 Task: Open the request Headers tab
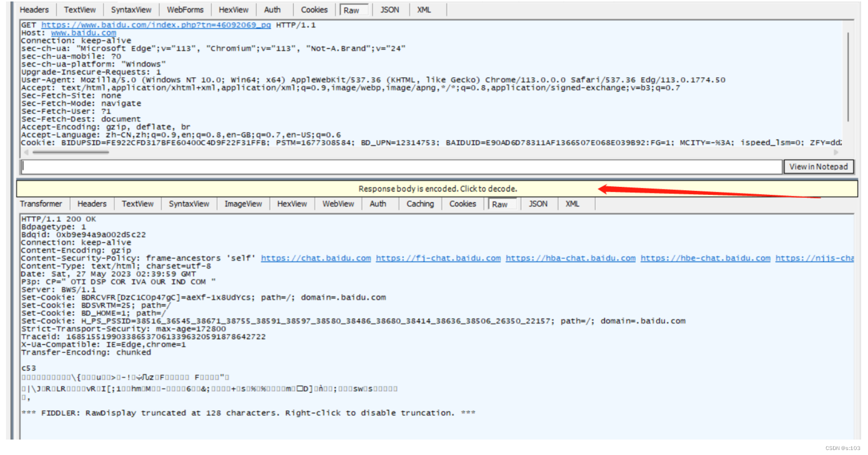[x=34, y=10]
